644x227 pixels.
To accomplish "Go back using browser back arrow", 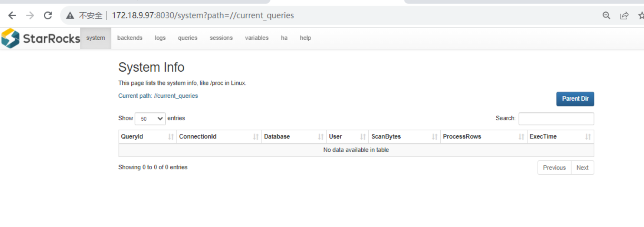I will [12, 15].
